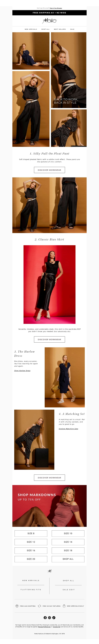The image size is (99, 644).
Task: Select the Size 14 button
Action: 68,542
